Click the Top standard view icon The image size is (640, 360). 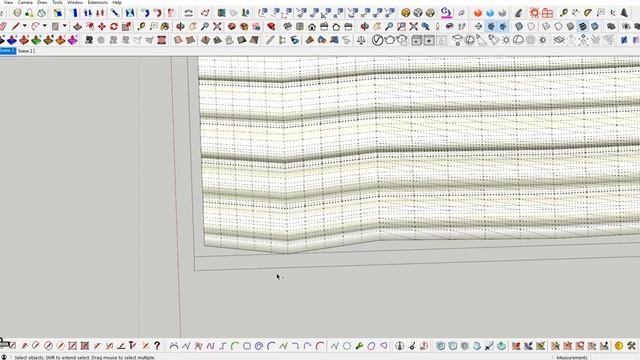300,27
